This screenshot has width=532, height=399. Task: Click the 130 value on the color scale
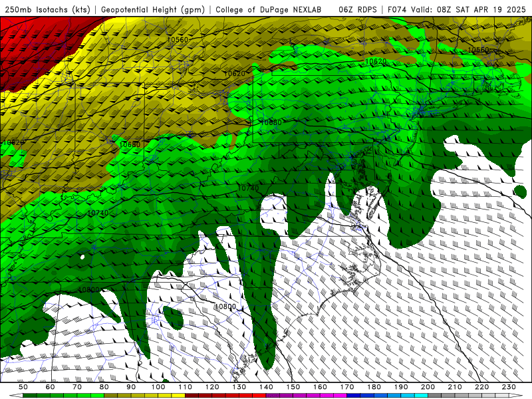[239, 387]
